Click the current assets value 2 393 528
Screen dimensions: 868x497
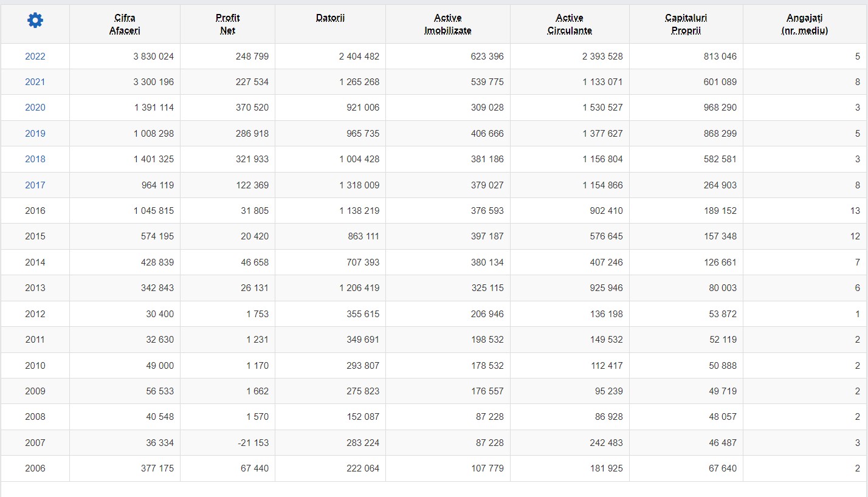coord(603,57)
